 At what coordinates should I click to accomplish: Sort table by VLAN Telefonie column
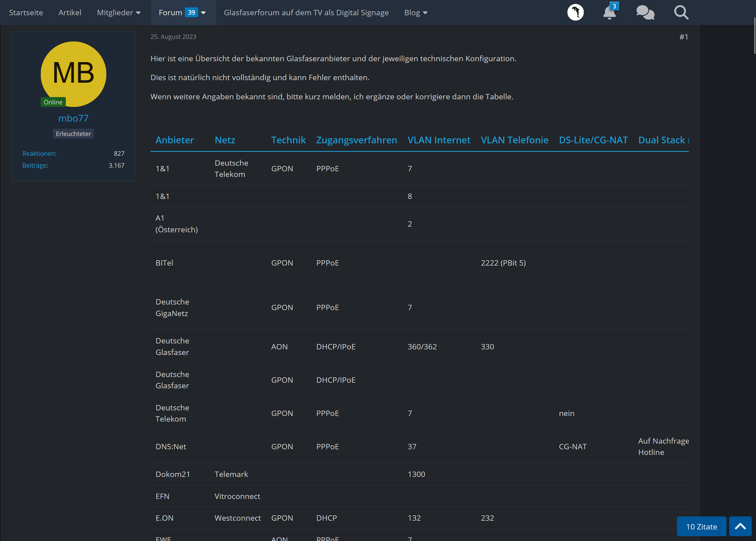coord(515,140)
